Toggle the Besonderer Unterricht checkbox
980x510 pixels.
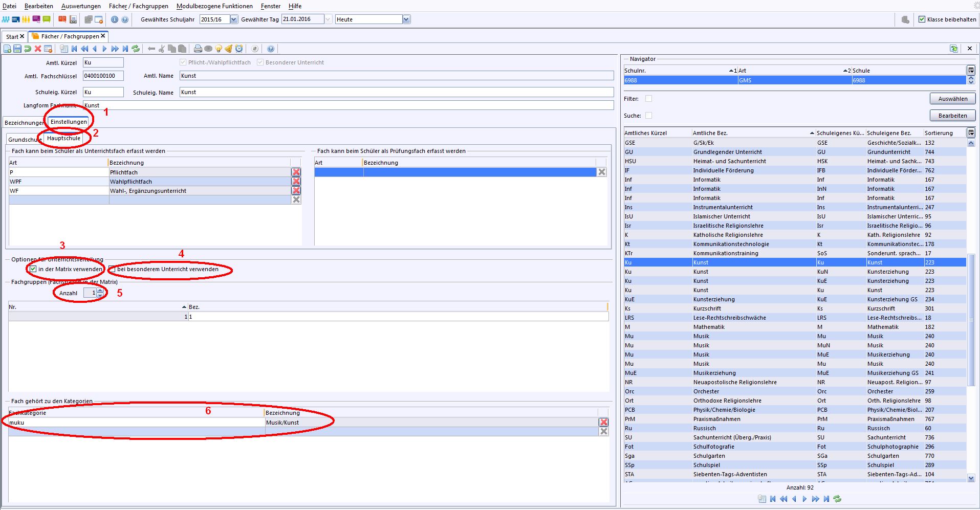click(x=260, y=62)
